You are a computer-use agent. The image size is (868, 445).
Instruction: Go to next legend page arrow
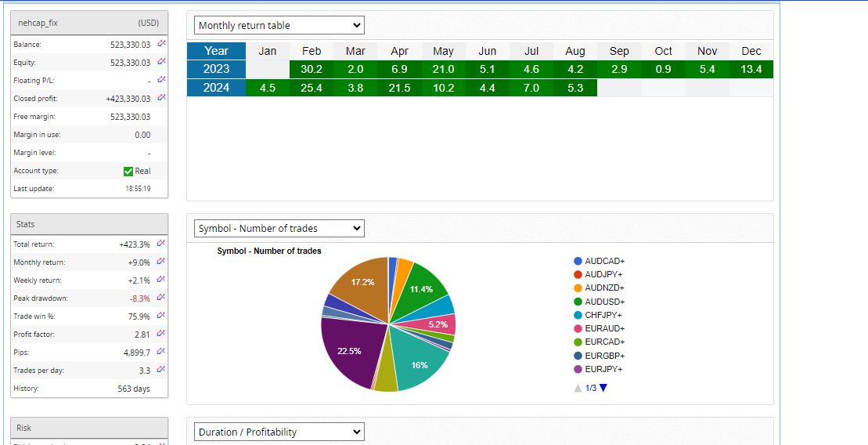click(603, 388)
